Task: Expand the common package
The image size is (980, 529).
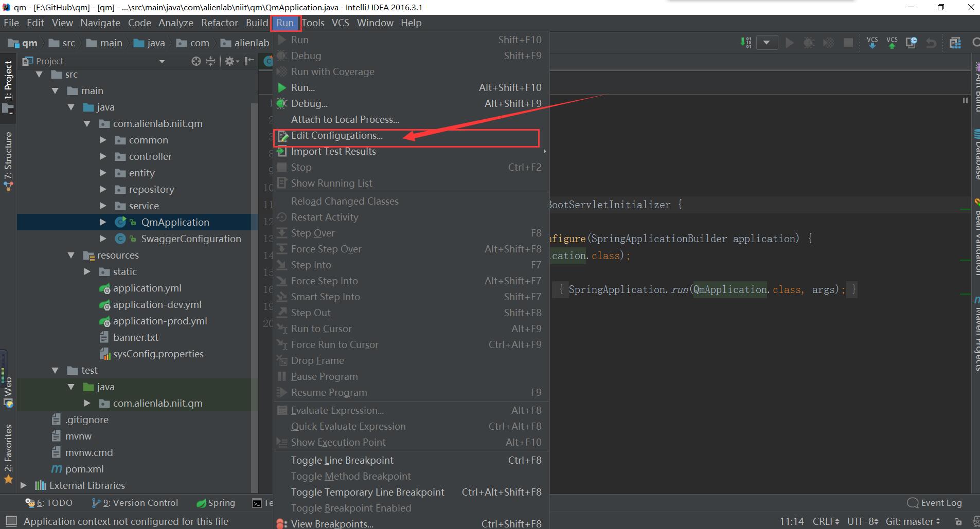Action: coord(103,140)
